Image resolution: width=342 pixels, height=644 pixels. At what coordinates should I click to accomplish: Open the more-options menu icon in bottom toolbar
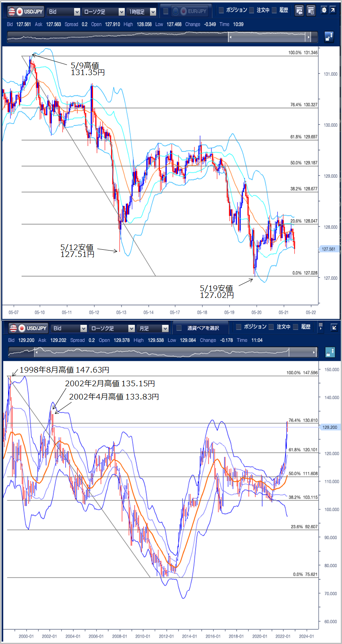[x=320, y=327]
